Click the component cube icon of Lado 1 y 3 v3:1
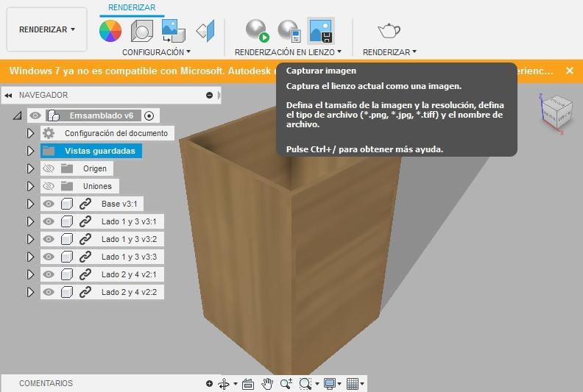 [x=66, y=221]
